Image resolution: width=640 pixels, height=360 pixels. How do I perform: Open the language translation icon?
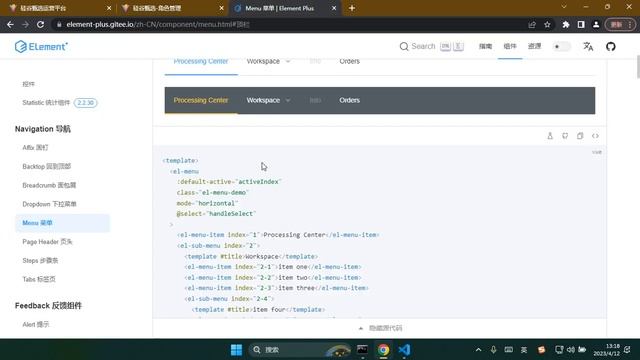coord(588,47)
